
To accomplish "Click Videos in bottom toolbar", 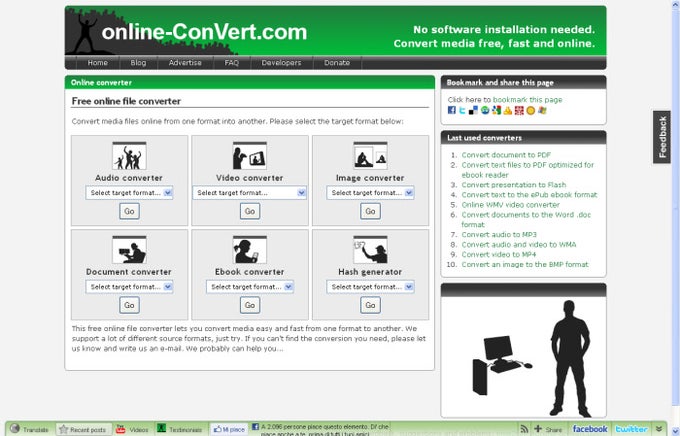I will 132,429.
